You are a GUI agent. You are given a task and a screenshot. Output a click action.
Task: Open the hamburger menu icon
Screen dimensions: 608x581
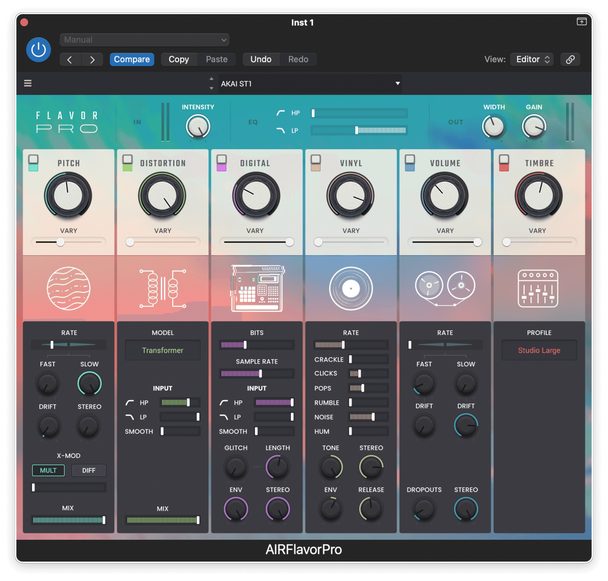(x=28, y=84)
